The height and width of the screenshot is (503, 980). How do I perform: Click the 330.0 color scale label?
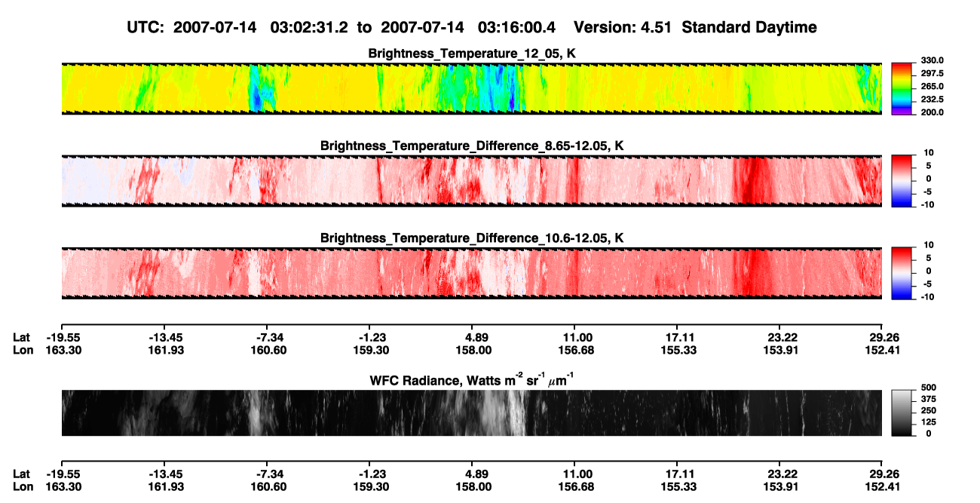(x=933, y=60)
